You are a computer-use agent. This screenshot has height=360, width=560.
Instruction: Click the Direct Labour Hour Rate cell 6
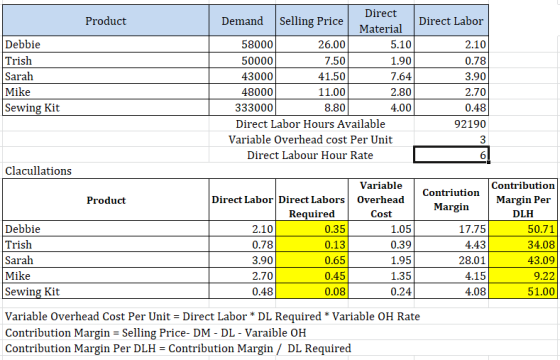pos(451,155)
